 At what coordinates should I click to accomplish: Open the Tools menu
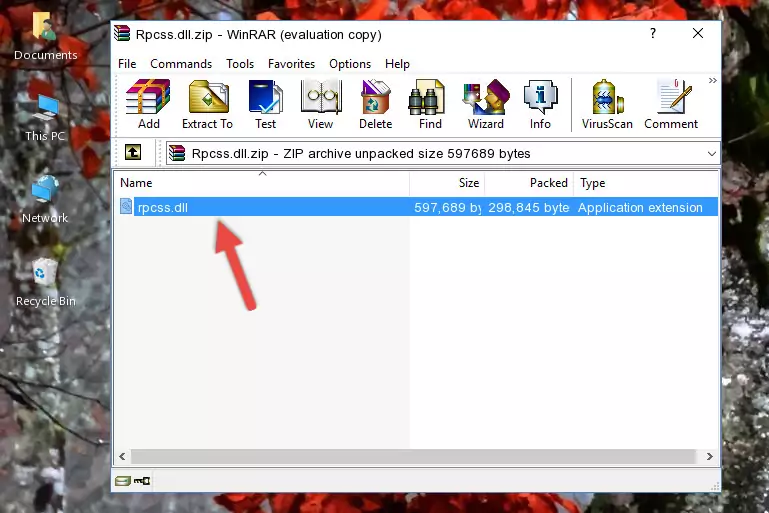click(240, 64)
